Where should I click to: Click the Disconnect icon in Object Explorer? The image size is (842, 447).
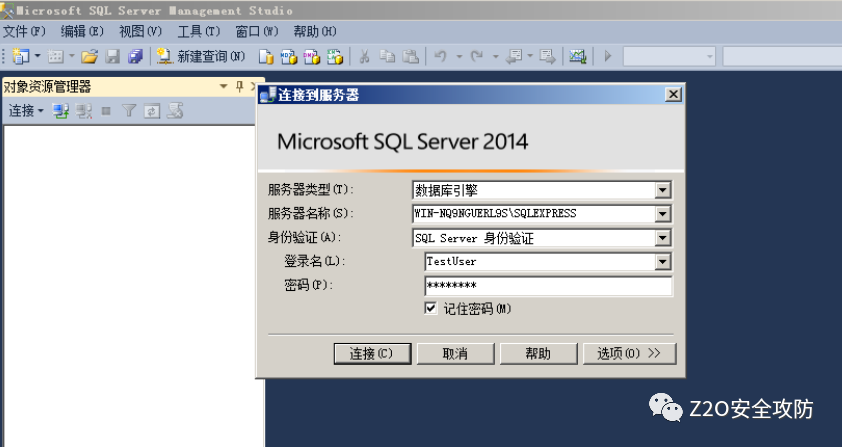[x=83, y=111]
